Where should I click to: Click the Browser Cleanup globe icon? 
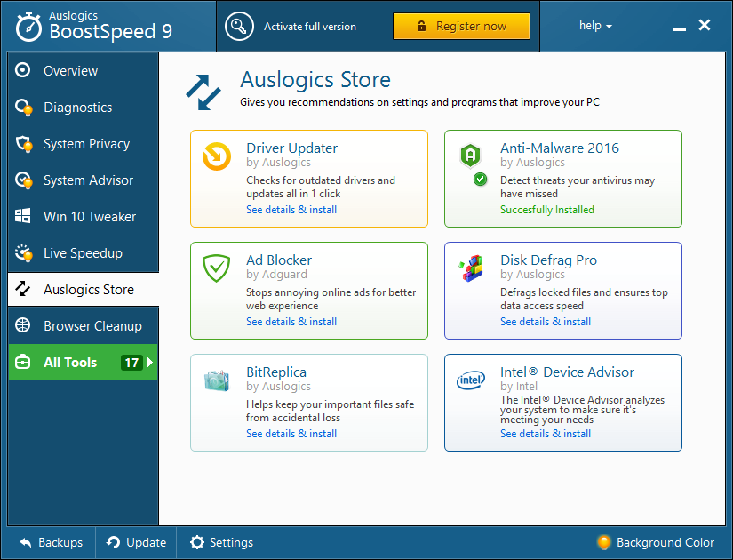[22, 325]
